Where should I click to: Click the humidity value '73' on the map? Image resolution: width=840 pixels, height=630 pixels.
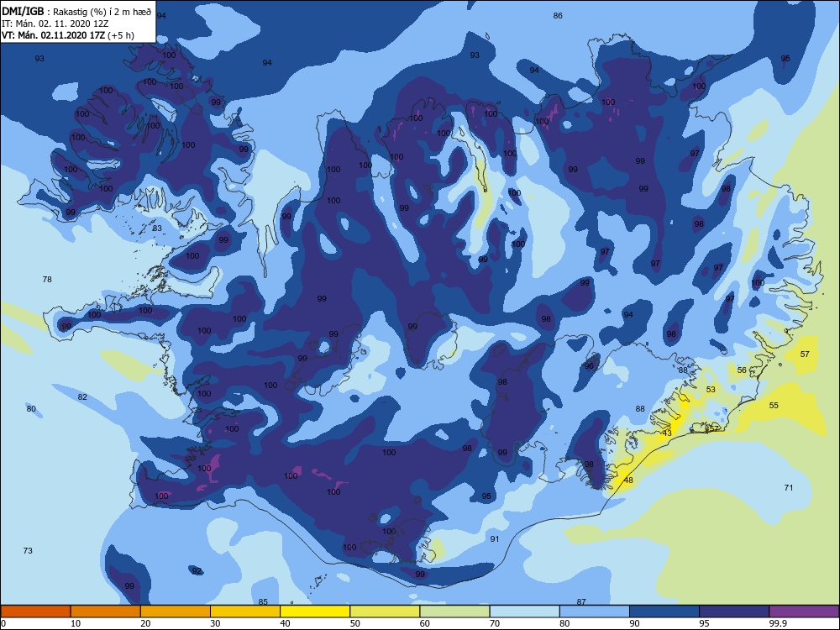click(x=28, y=551)
